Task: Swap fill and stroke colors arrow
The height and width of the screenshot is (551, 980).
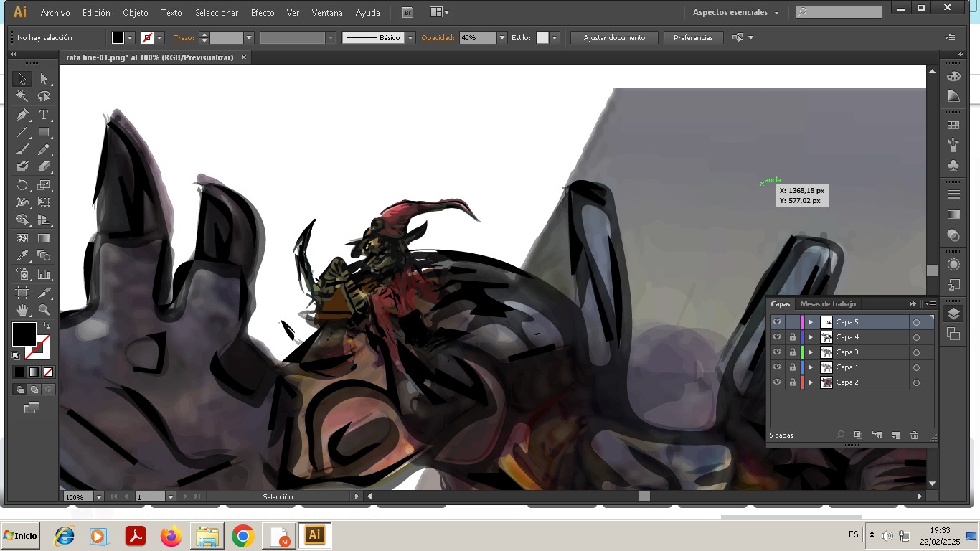Action: coord(47,326)
